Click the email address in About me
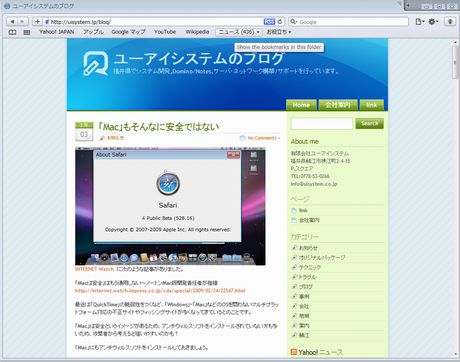The image size is (460, 362). pos(314,184)
